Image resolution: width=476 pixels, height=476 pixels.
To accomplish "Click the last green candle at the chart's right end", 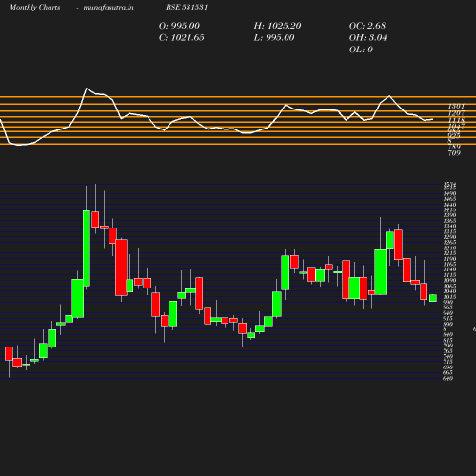I will point(433,298).
